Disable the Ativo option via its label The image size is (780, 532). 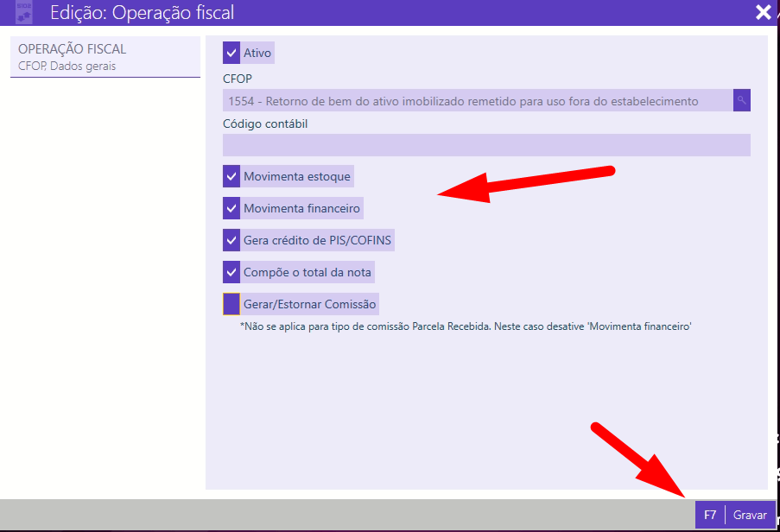[x=257, y=53]
